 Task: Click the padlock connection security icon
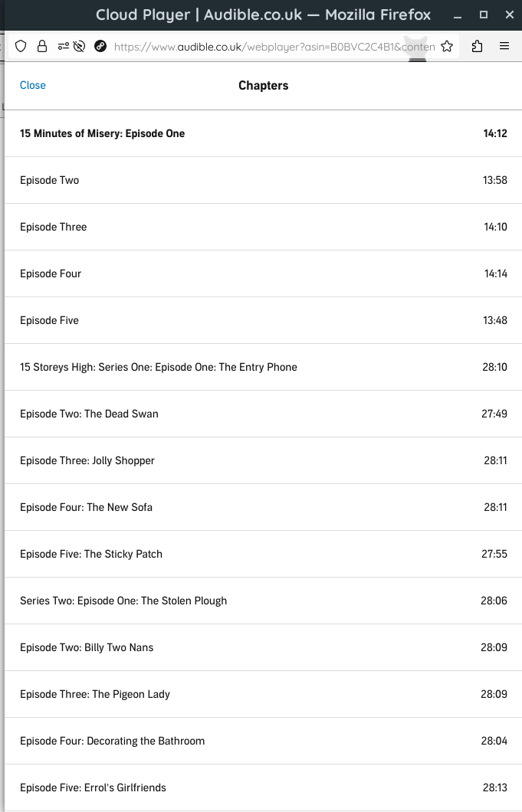(41, 46)
